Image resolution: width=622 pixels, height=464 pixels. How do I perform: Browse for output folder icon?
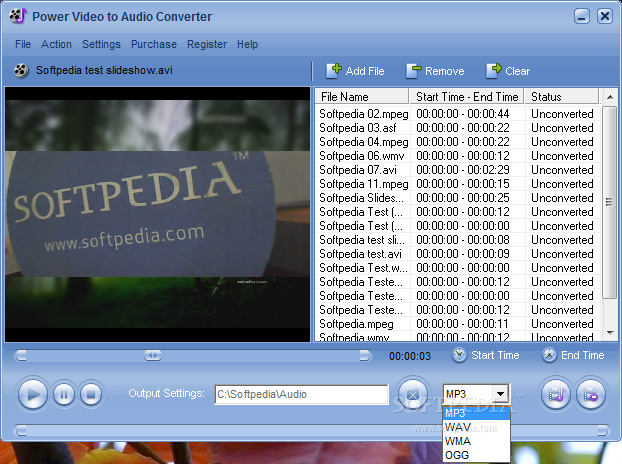tap(413, 394)
